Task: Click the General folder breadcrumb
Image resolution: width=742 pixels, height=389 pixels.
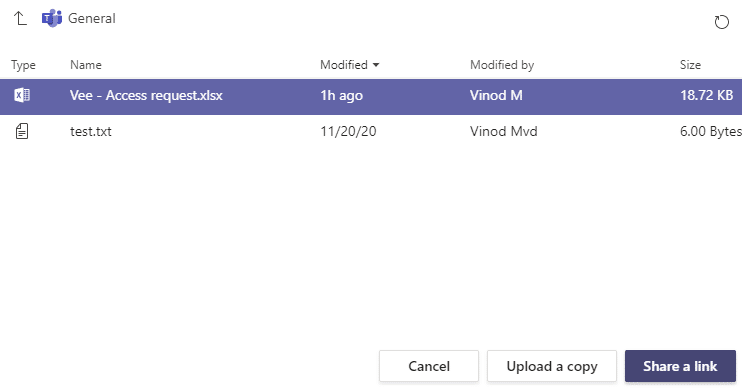Action: pyautogui.click(x=92, y=18)
